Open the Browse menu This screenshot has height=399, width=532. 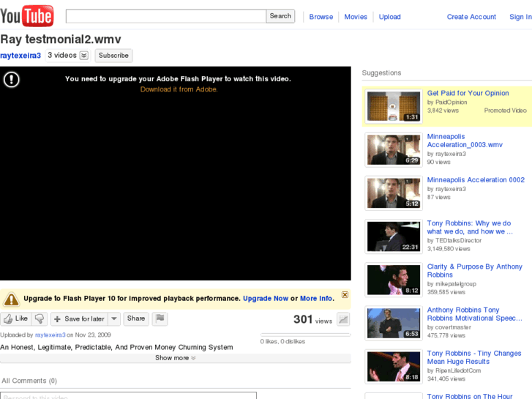pyautogui.click(x=321, y=17)
